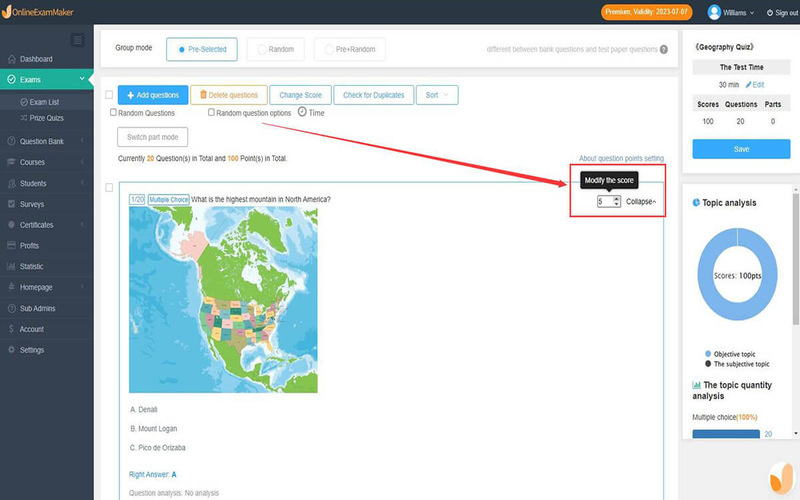Tick the Random question options checkbox
800x500 pixels.
click(211, 113)
